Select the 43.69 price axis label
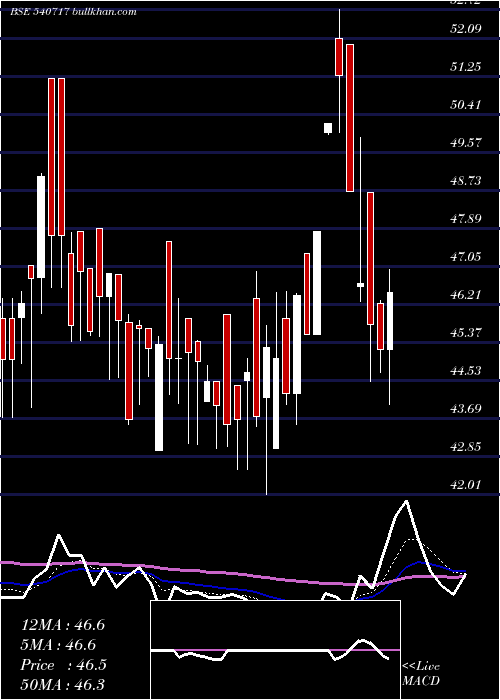 click(x=466, y=408)
